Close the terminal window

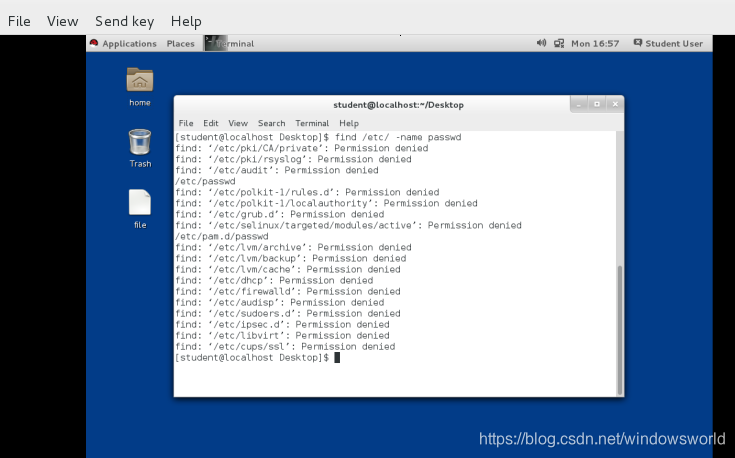click(615, 104)
